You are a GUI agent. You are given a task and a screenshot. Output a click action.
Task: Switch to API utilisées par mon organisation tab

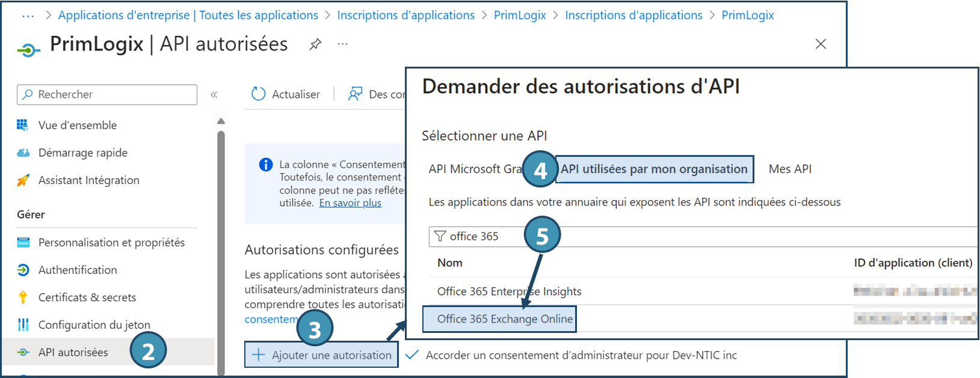pos(654,169)
